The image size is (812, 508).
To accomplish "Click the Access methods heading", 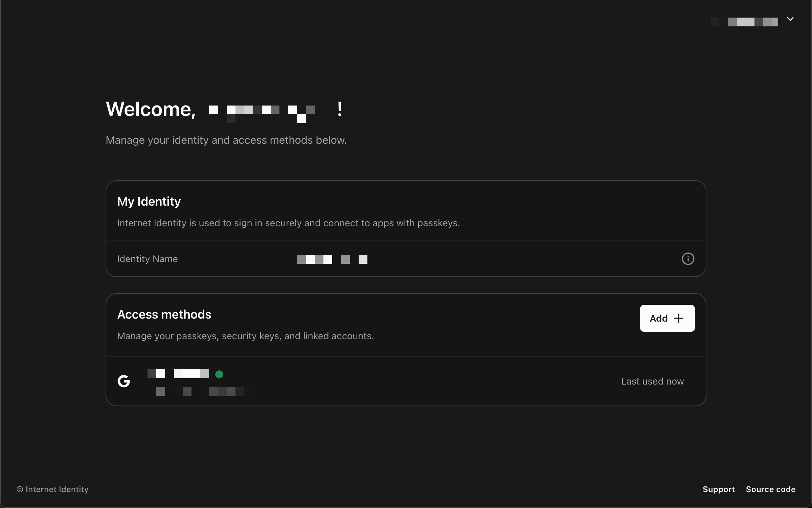I will click(164, 315).
